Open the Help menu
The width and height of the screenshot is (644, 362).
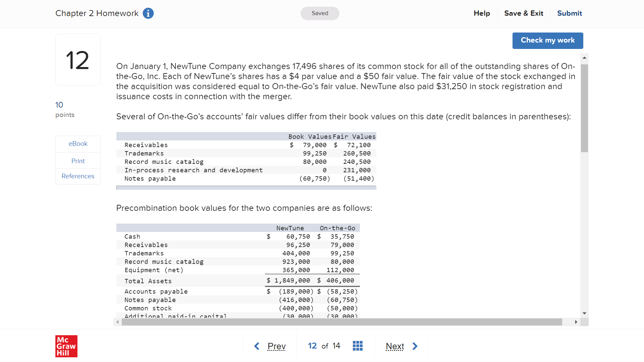click(x=482, y=13)
